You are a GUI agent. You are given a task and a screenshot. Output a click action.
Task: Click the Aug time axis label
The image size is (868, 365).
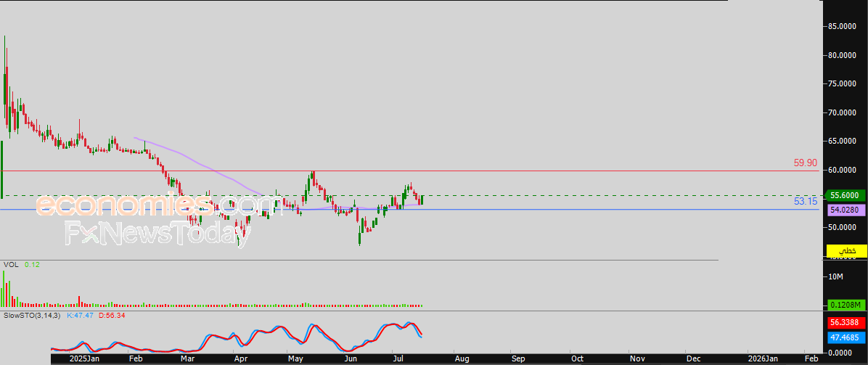462,359
